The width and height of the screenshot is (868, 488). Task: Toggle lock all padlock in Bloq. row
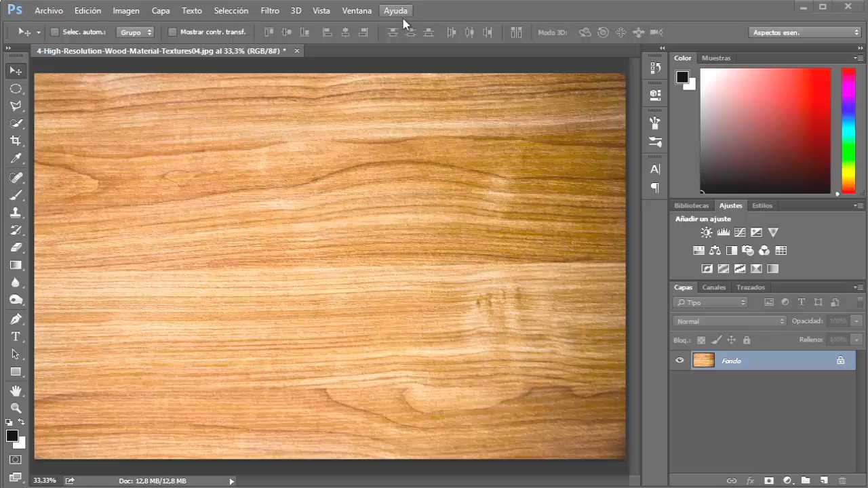point(747,340)
